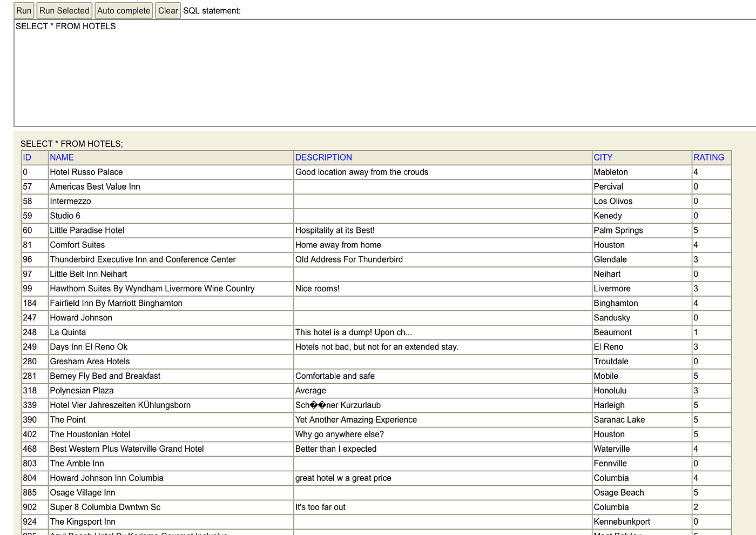Click the La Quinta hotel name cell
The image size is (756, 535).
click(67, 332)
